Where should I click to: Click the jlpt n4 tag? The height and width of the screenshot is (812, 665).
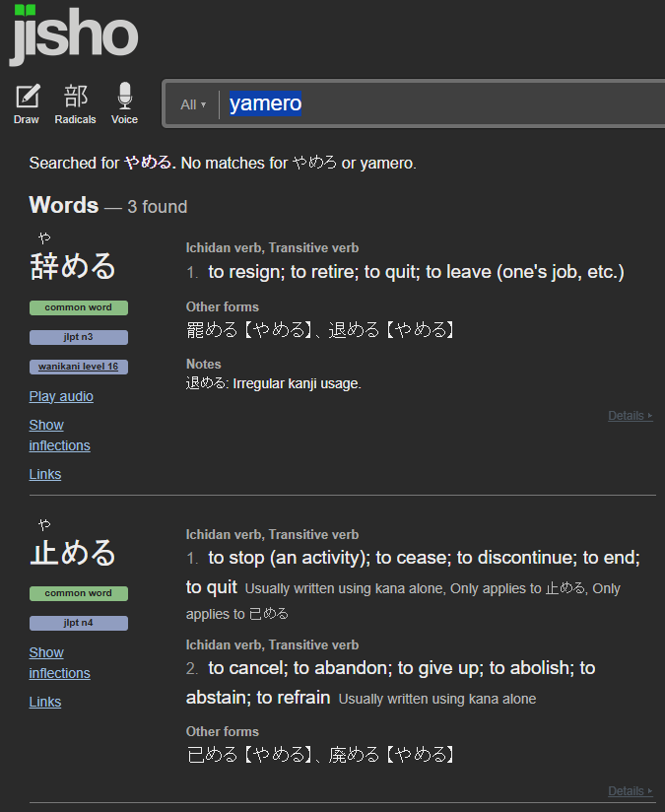point(78,623)
